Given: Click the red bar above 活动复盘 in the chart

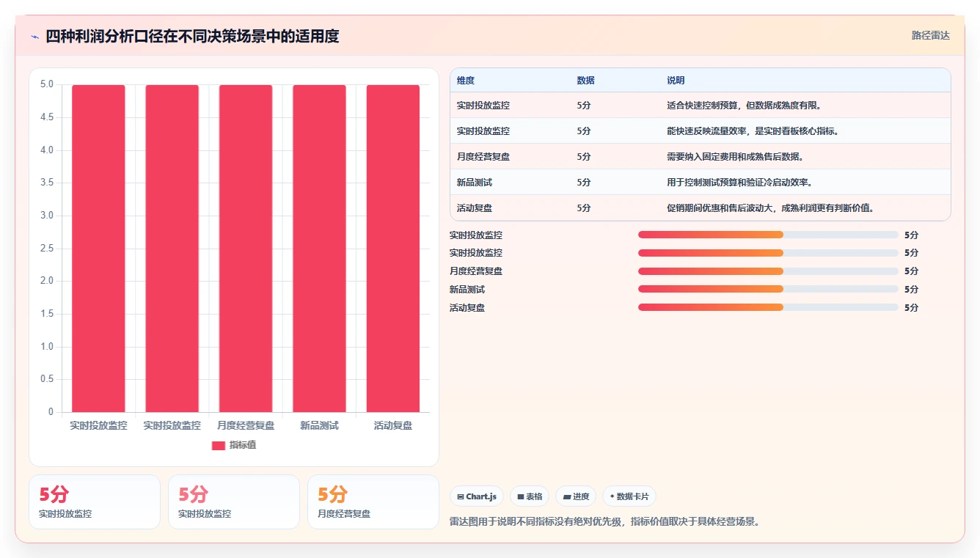Looking at the screenshot, I should tap(393, 249).
